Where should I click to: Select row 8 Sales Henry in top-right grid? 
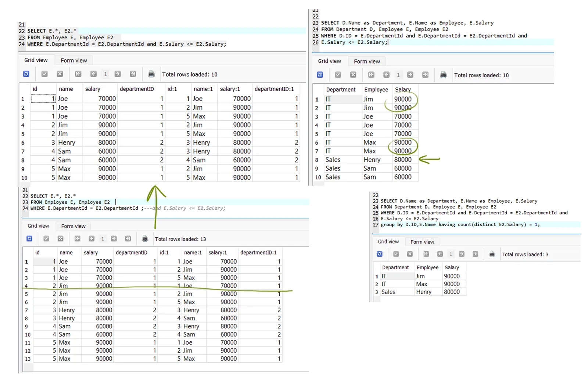tap(366, 160)
